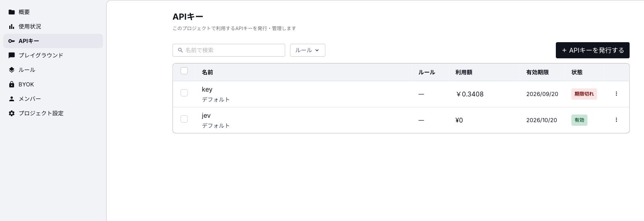Image resolution: width=644 pixels, height=221 pixels.
Task: Click the ￥0.3408 usage amount
Action: (x=469, y=94)
